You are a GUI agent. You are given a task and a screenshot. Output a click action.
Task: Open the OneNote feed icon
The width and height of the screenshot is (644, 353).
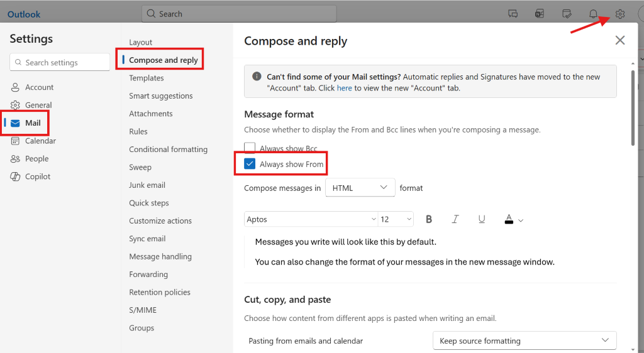(540, 14)
